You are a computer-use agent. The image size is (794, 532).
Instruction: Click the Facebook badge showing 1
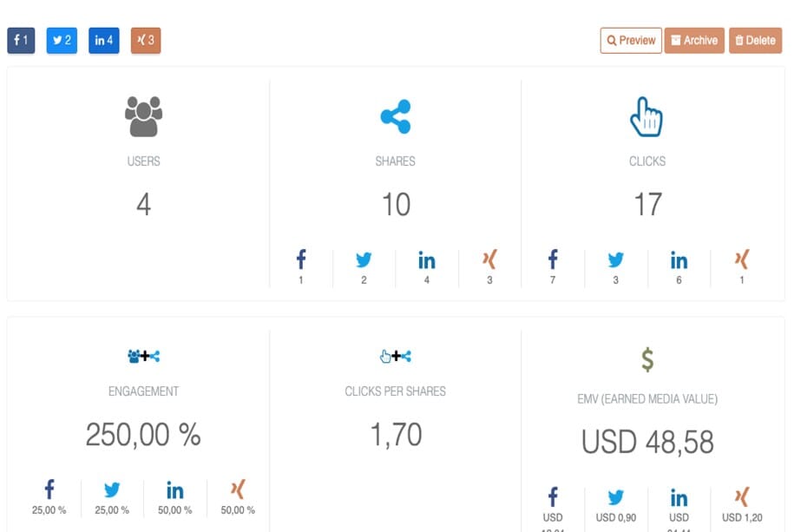(21, 40)
